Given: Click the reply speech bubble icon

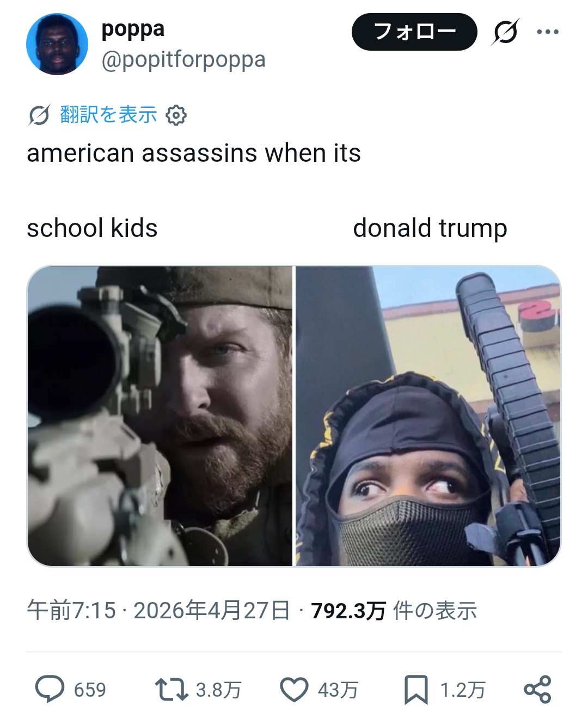Looking at the screenshot, I should coord(50,689).
